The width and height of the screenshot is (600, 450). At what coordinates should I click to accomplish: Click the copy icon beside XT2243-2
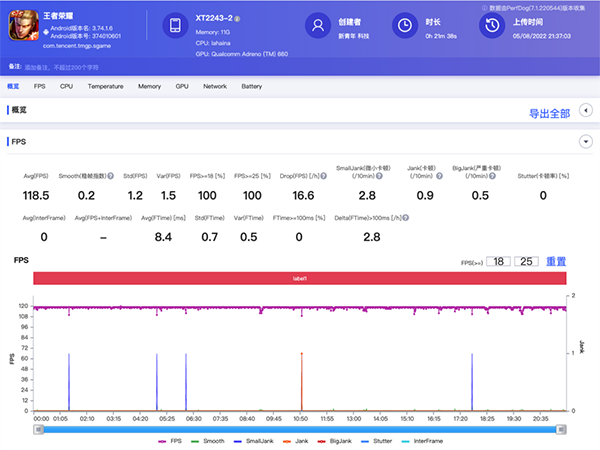(238, 19)
